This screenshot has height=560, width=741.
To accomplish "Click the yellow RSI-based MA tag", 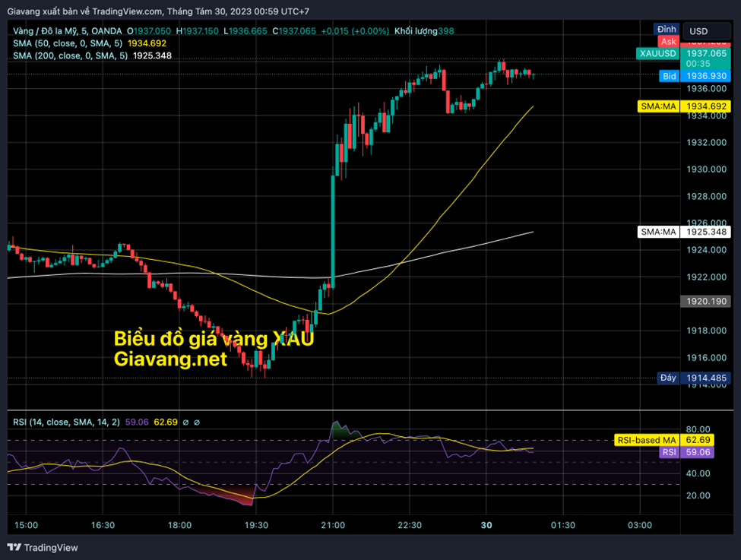I will tap(646, 440).
